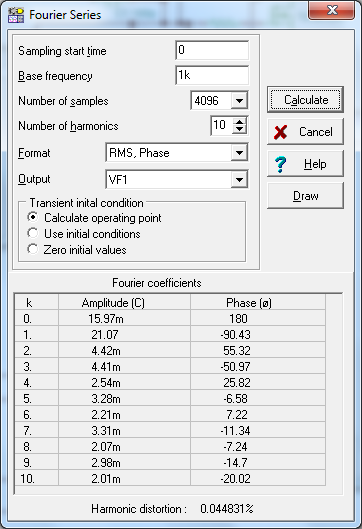Click the Sampling start time field
362x529 pixels.
(x=212, y=50)
